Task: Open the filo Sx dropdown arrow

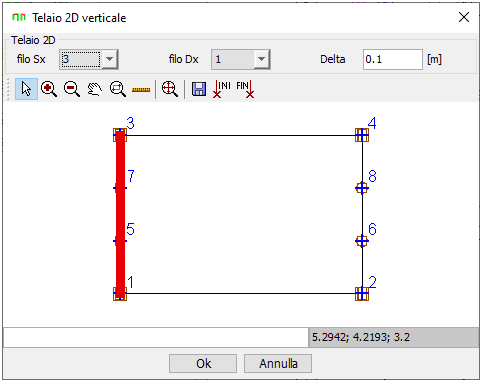Action: click(x=110, y=59)
